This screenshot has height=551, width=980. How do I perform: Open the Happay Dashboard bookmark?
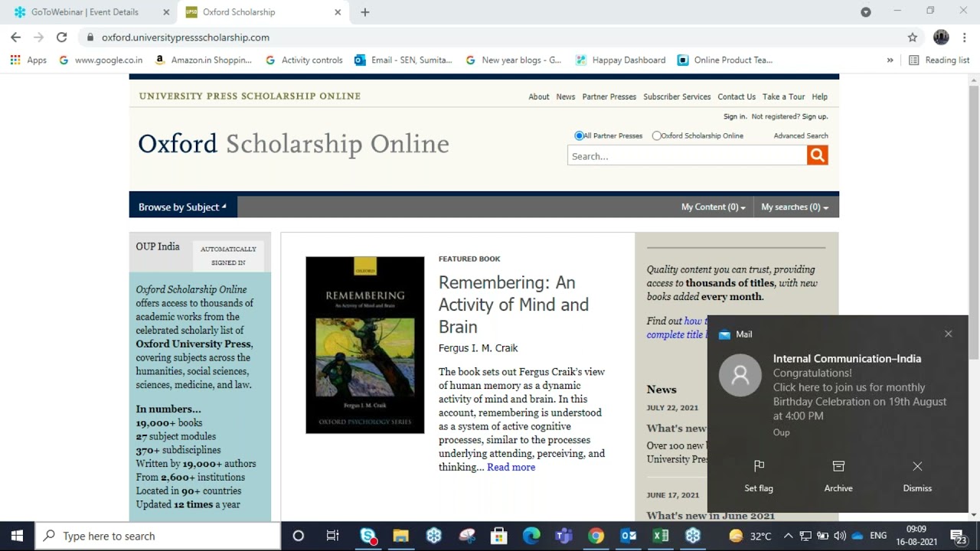[620, 60]
